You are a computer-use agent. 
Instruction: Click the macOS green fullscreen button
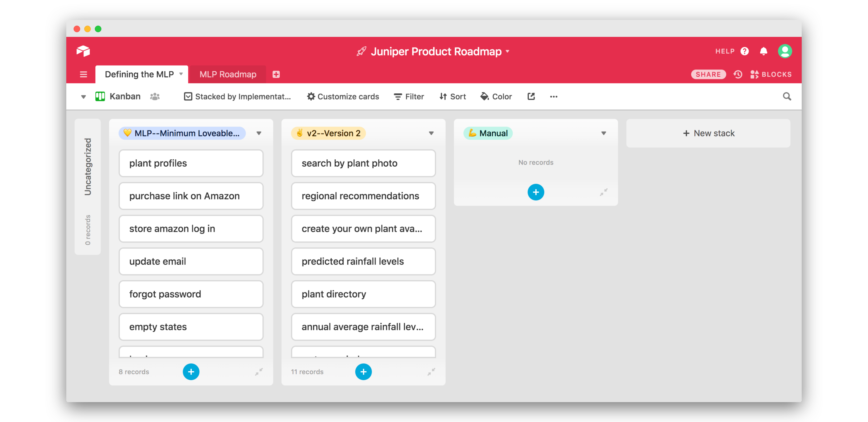98,29
